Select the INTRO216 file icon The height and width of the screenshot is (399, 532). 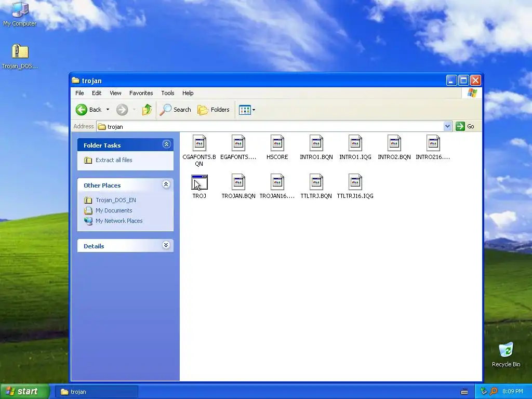(433, 143)
